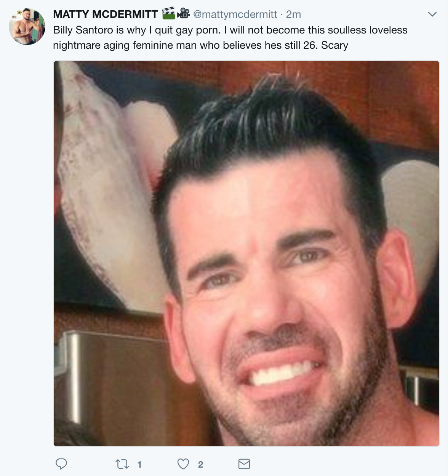
Task: Send via the envelope direct message icon
Action: tap(244, 464)
